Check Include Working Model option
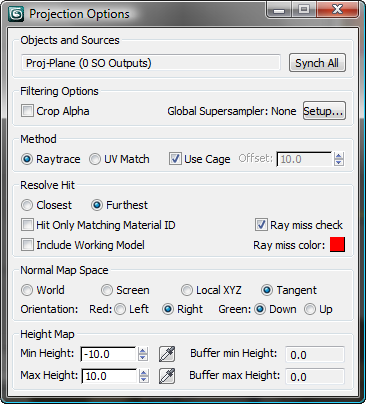The width and height of the screenshot is (366, 404). [27, 245]
